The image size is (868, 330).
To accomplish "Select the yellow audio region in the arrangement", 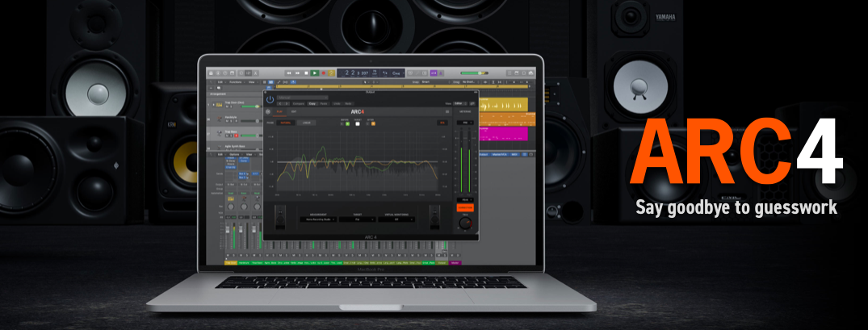I will 503,103.
